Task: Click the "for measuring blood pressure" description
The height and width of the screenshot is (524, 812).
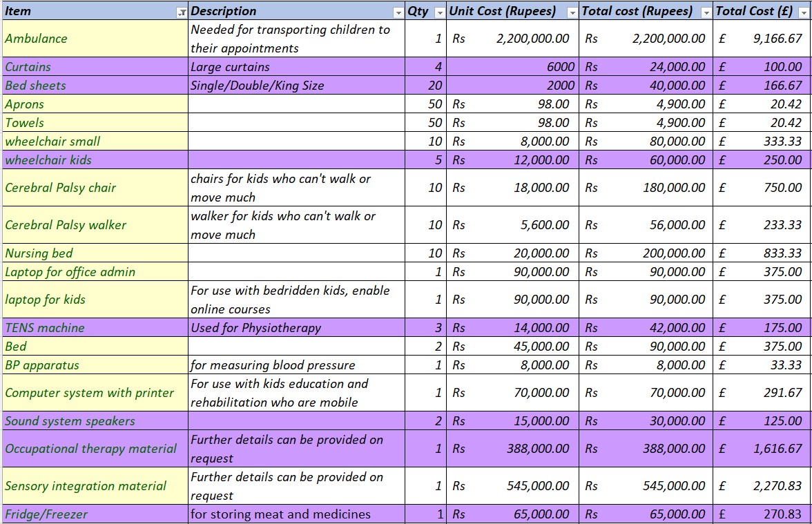Action: point(296,365)
